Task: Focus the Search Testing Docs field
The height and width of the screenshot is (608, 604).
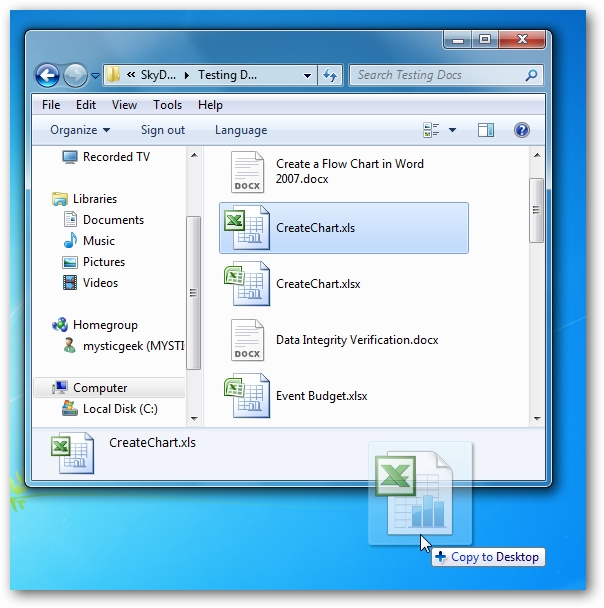Action: (x=446, y=75)
